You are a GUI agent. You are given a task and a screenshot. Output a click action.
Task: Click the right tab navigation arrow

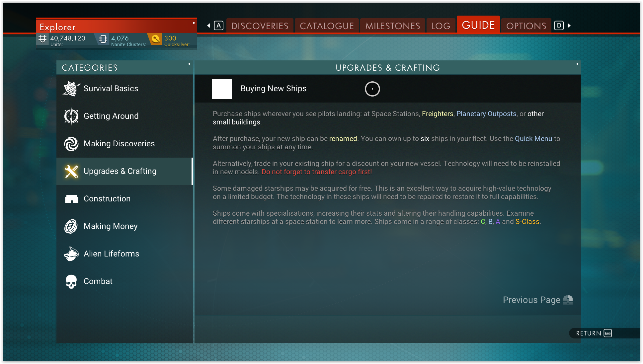point(569,26)
